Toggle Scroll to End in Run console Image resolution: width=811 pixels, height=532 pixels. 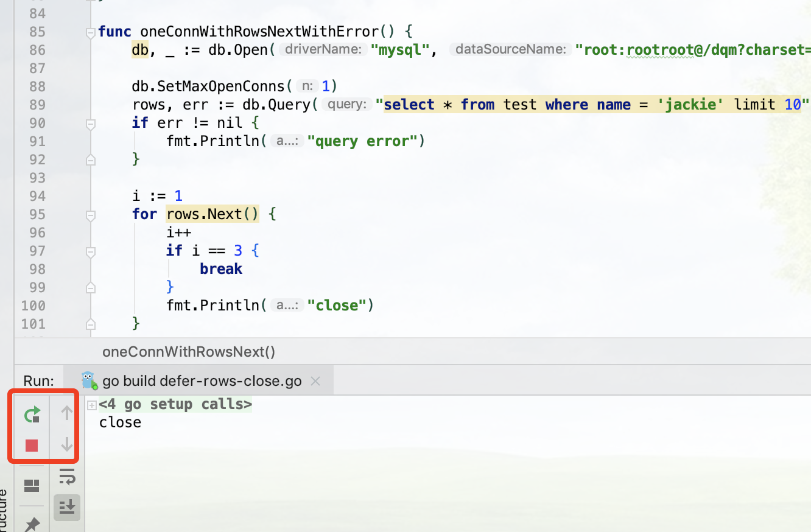(67, 506)
